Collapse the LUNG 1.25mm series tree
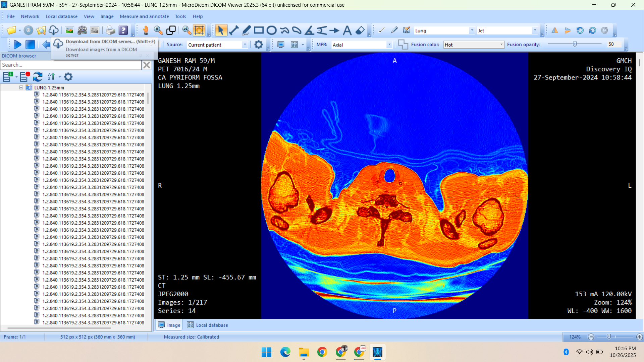644x362 pixels. [x=21, y=87]
